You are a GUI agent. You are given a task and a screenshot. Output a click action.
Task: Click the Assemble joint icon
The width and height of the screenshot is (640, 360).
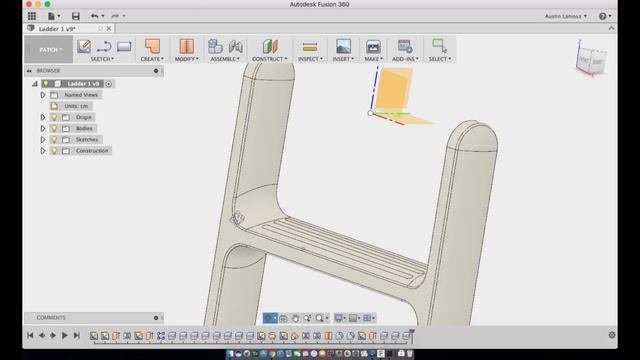(236, 46)
